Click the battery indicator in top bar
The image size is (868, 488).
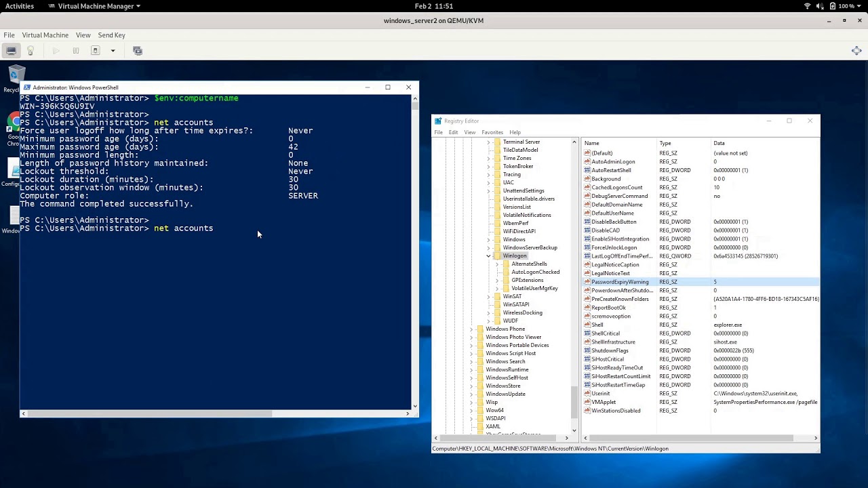[x=845, y=6]
